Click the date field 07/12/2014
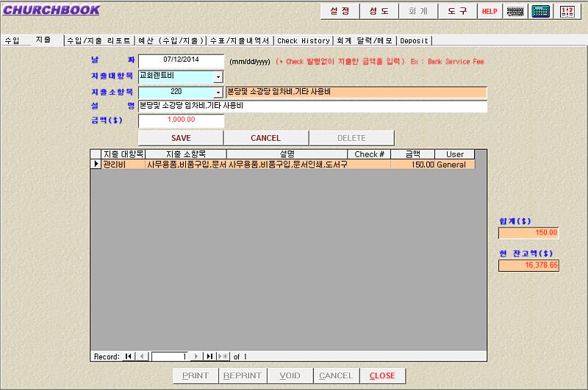Image resolution: width=588 pixels, height=390 pixels. 181,61
